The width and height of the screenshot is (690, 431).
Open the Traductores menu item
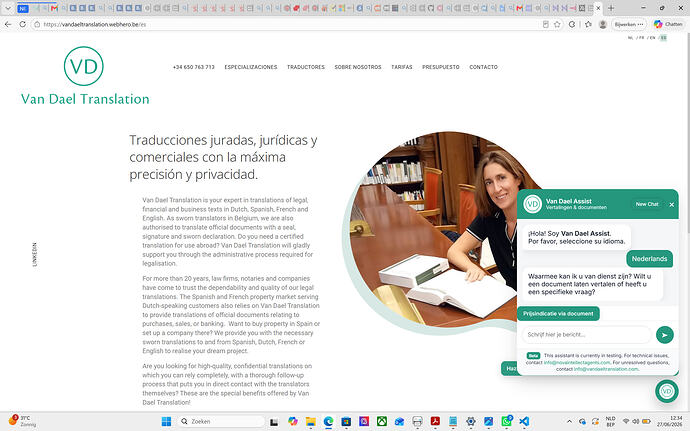coord(306,67)
